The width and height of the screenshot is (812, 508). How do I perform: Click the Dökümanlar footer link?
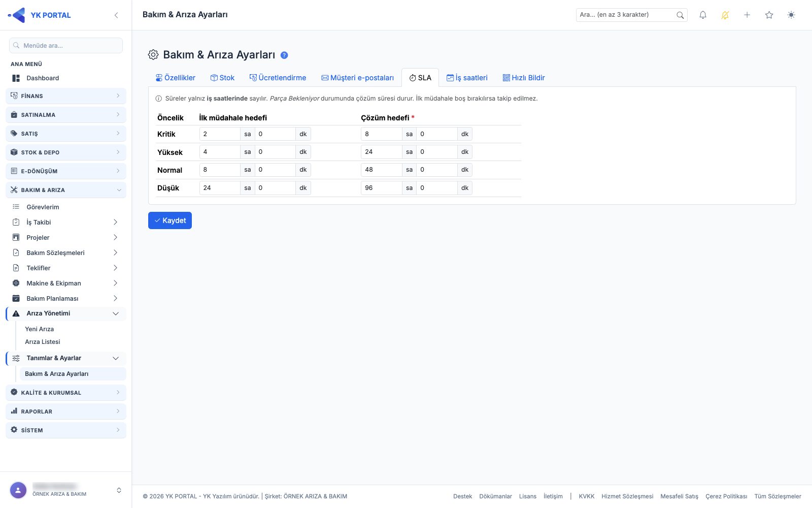pyautogui.click(x=495, y=496)
